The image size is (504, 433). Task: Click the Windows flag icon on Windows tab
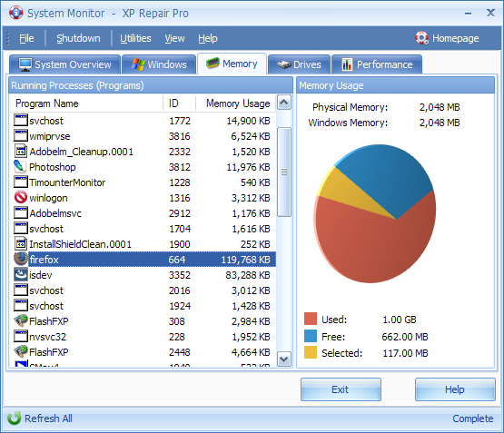tap(138, 64)
